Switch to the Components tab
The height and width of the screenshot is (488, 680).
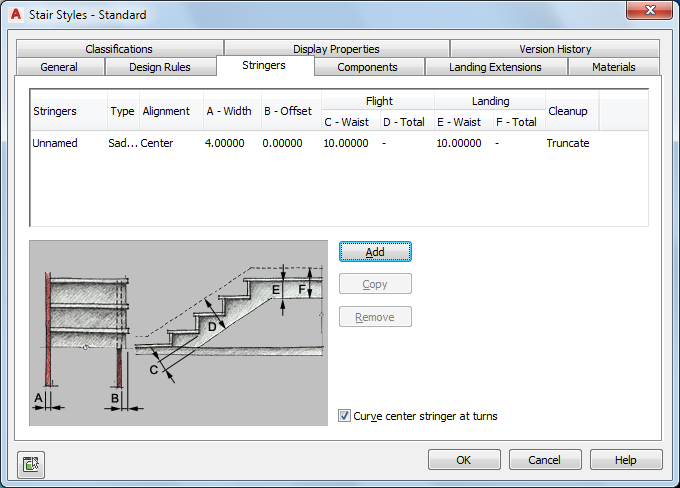[x=367, y=67]
